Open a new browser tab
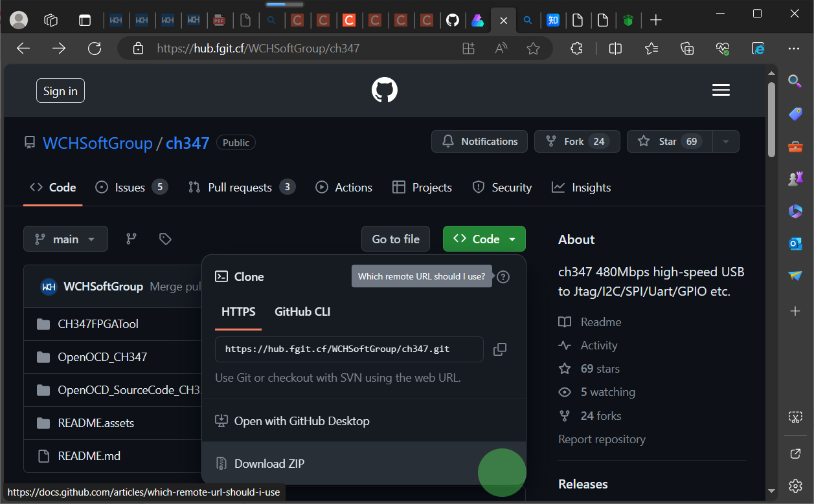This screenshot has width=814, height=504. [655, 20]
